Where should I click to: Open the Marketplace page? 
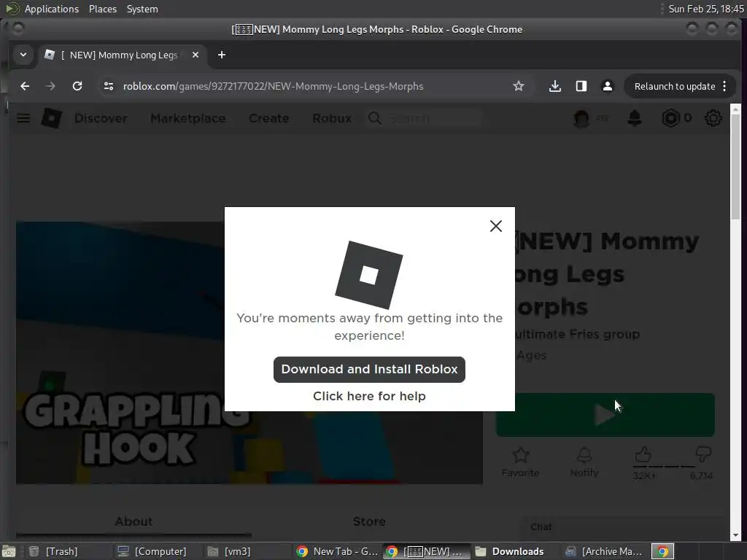(188, 118)
